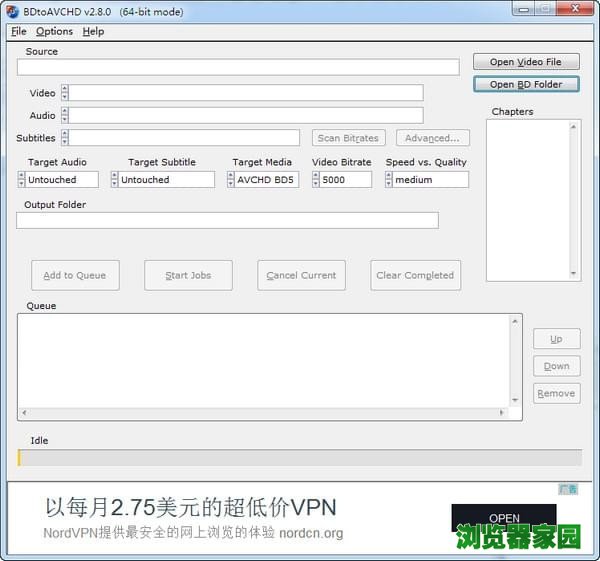
Task: Open the File menu
Action: coord(18,31)
